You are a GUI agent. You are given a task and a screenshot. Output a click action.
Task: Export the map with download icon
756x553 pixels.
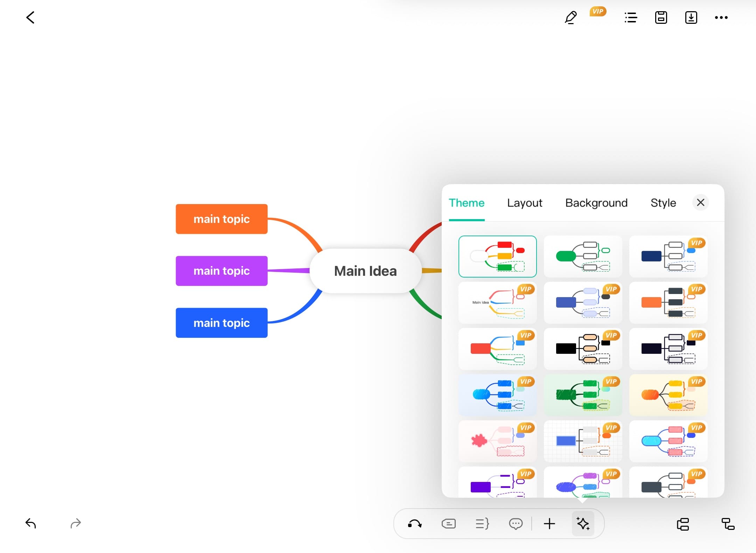coord(691,17)
